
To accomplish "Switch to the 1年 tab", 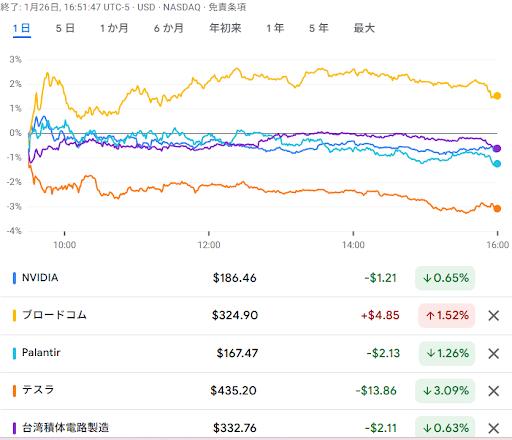I will tap(275, 28).
